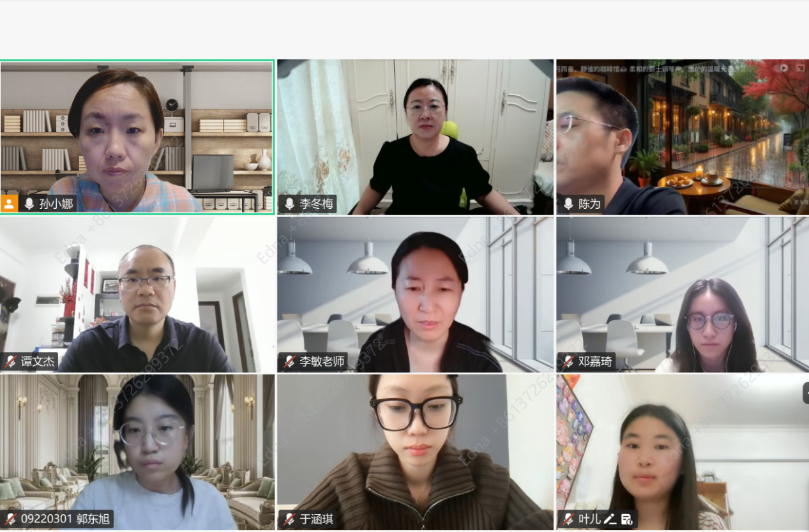Click 于涵琪's muted microphone icon
This screenshot has width=809, height=532.
[289, 519]
